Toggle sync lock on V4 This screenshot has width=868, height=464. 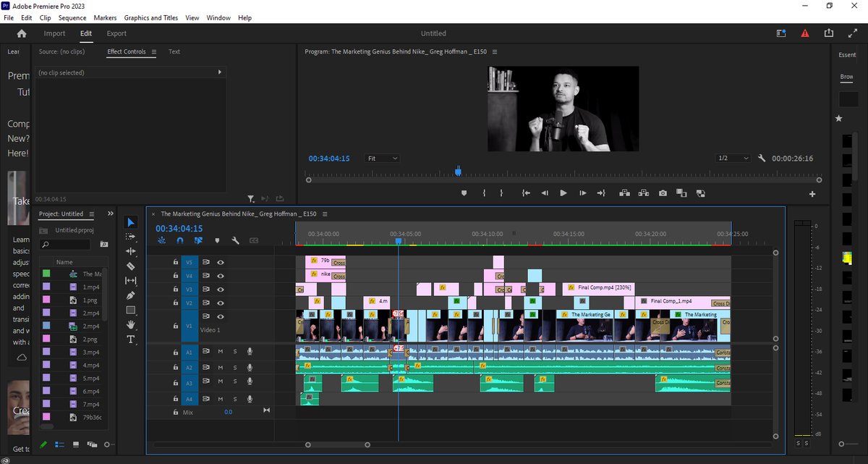click(206, 275)
